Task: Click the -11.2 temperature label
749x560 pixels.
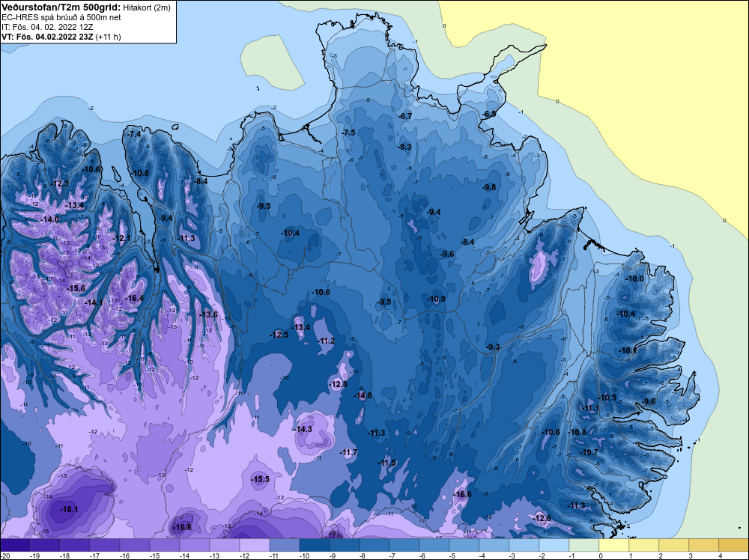Action: [327, 341]
